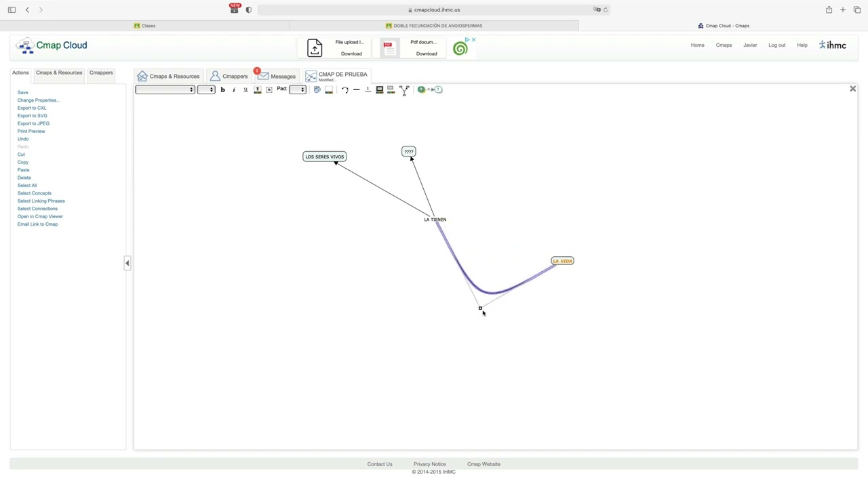This screenshot has width=868, height=488.
Task: Open Cmaps in the top navigation
Action: [x=724, y=45]
